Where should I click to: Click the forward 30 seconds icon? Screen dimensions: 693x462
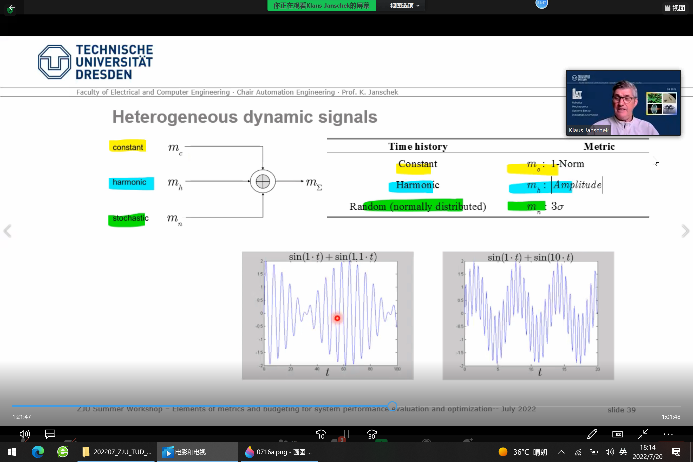pyautogui.click(x=371, y=435)
